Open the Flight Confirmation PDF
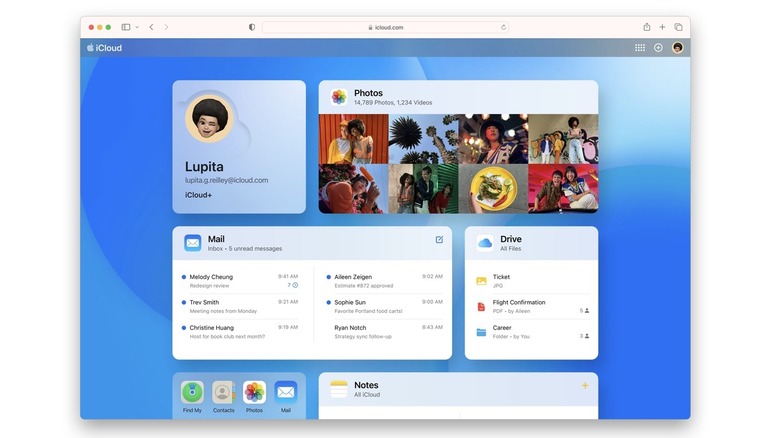This screenshot has height=438, width=780. point(532,306)
